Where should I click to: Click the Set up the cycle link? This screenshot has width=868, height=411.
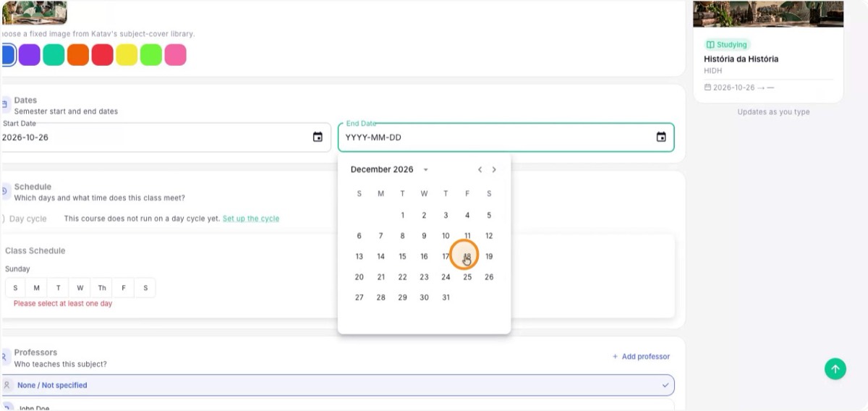pyautogui.click(x=251, y=219)
